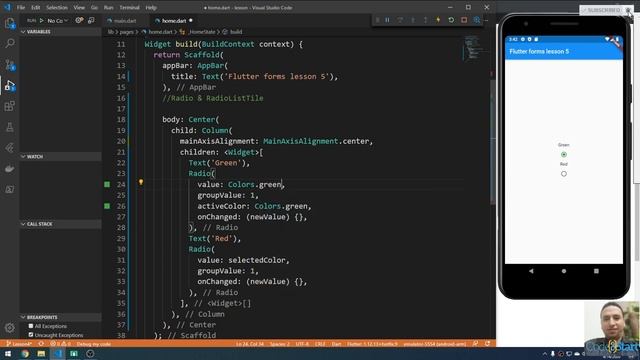Restart the debug session
This screenshot has width=640, height=360.
tap(451, 20)
